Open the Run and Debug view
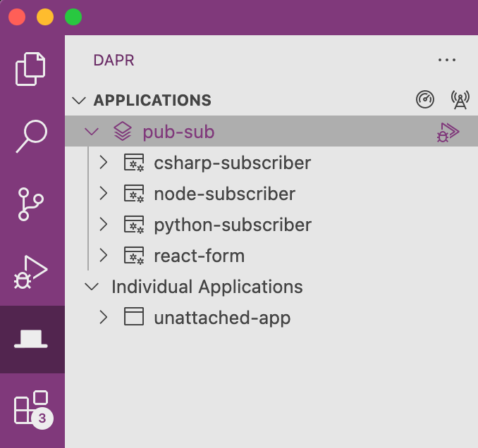 31,272
